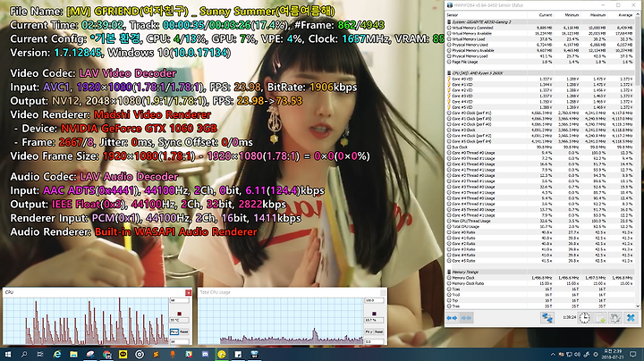Viewport: 644px width, 361px height.
Task: Reset HWiNFO elapsed time clock button
Action: [x=584, y=318]
